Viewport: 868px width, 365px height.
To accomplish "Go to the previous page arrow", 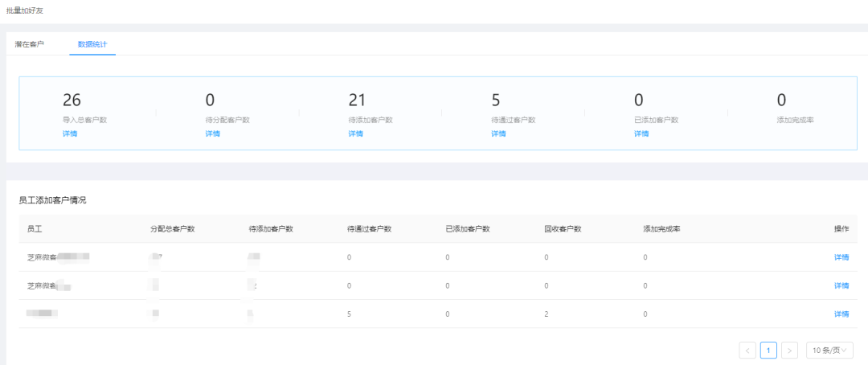I will tap(747, 350).
